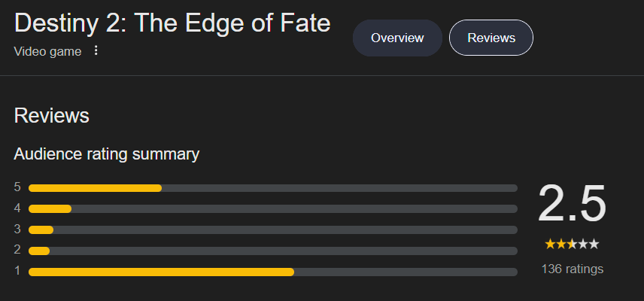
Task: Click the 3-star rating bar
Action: click(x=272, y=230)
